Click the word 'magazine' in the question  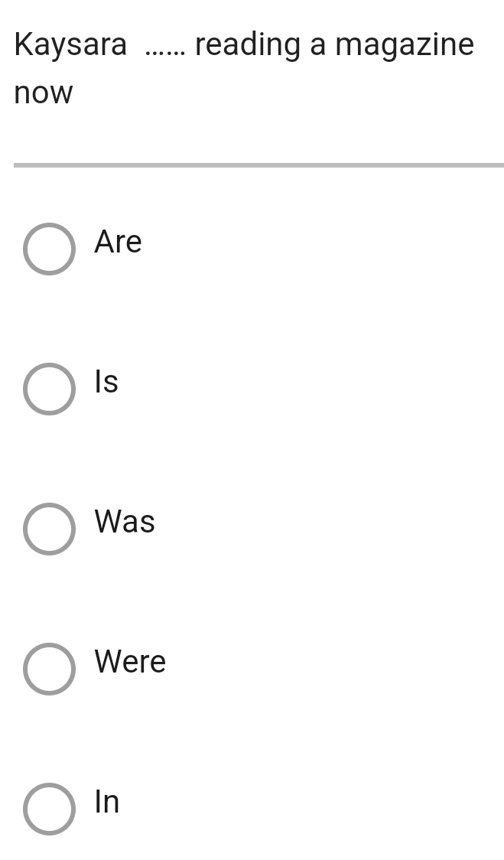click(x=405, y=45)
